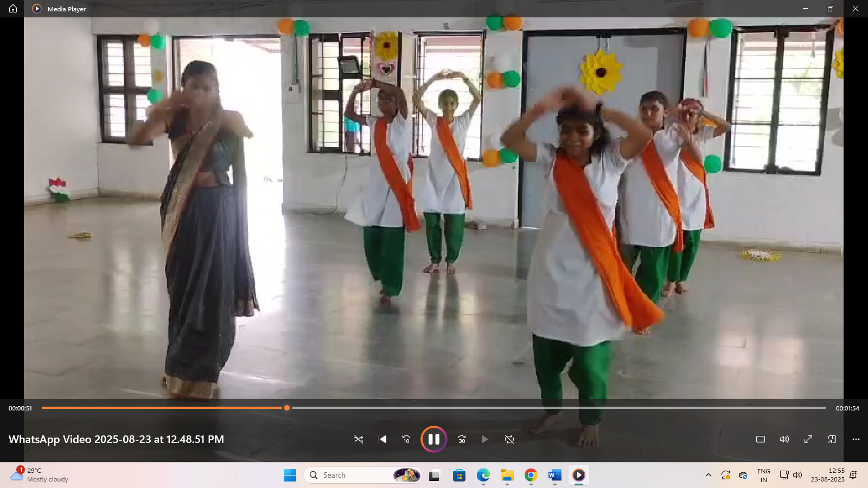Open the weather widget showing 29°C
868x488 pixels.
(x=39, y=475)
